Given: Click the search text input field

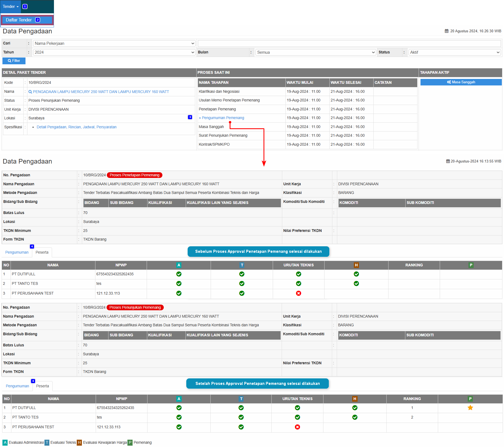Looking at the screenshot, I should (349, 43).
